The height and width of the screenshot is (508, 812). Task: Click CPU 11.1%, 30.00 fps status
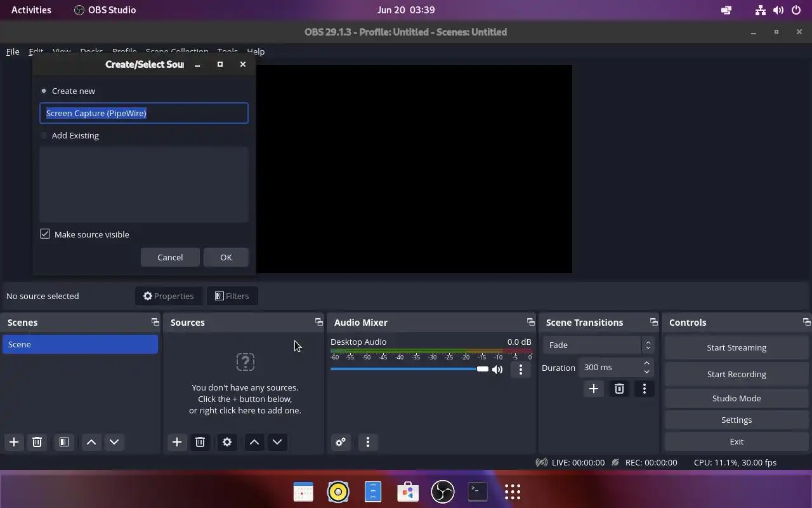click(735, 462)
